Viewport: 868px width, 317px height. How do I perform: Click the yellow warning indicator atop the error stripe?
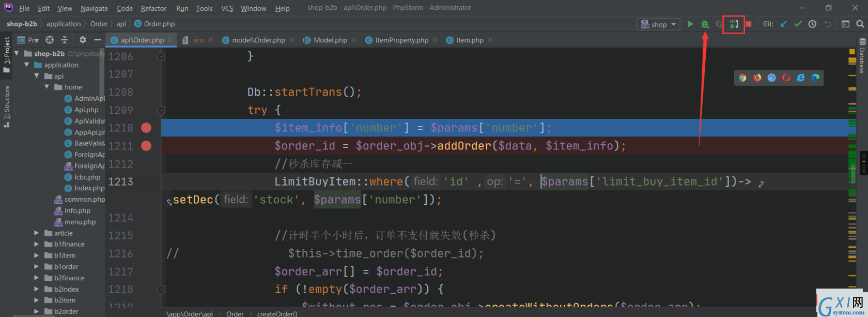pos(852,52)
